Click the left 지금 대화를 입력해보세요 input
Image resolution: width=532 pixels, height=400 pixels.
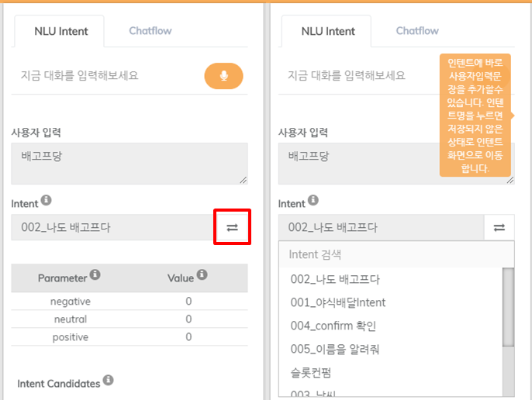(107, 75)
